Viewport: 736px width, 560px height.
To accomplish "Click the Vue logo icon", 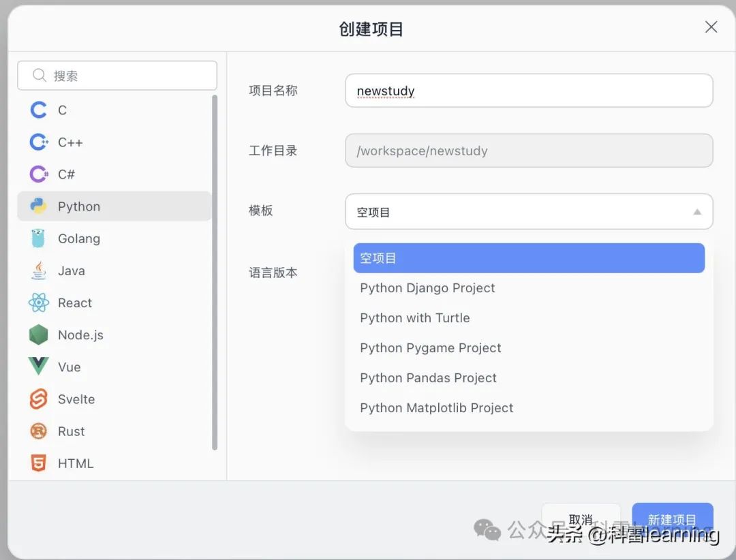I will pos(38,366).
